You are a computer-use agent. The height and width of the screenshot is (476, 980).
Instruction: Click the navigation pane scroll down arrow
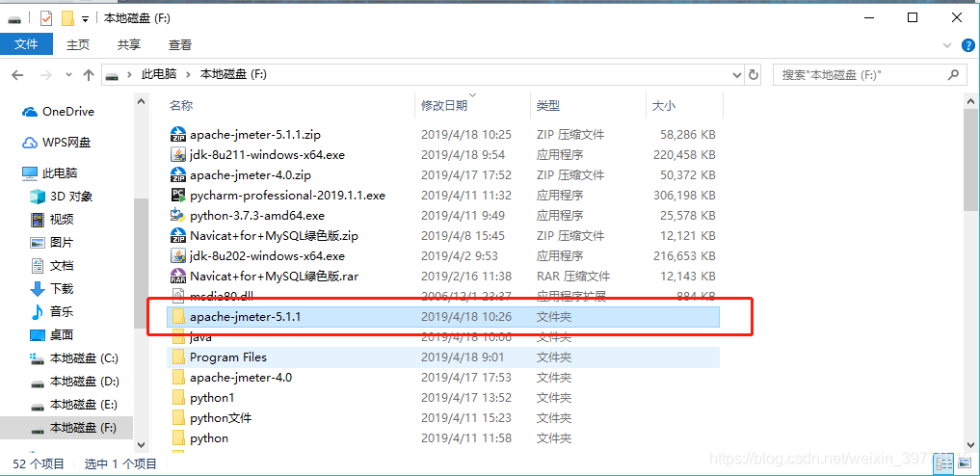(142, 444)
